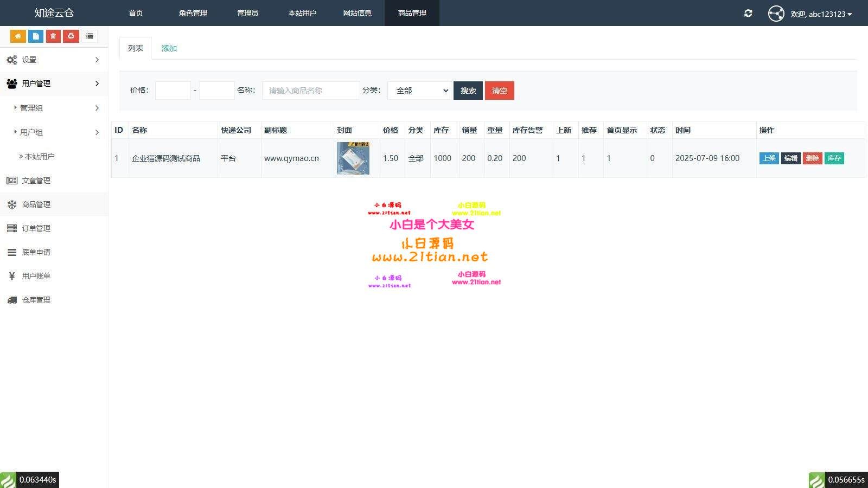Click the round user avatar icon

(776, 14)
